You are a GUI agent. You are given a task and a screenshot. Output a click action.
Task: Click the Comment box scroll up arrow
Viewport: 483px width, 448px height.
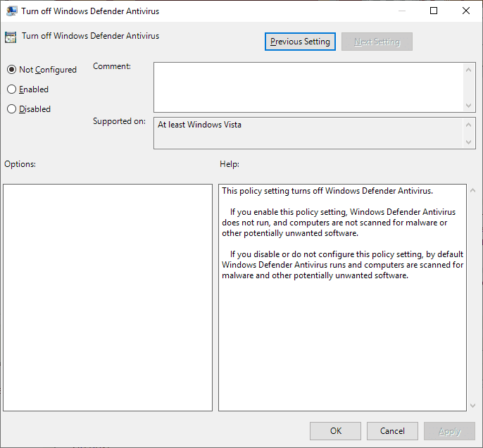click(x=468, y=70)
